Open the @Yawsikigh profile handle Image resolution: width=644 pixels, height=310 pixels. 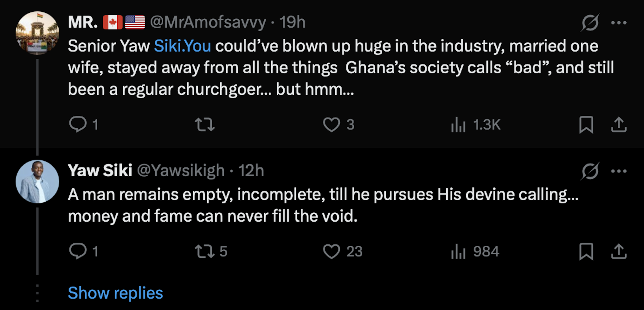[x=181, y=171]
